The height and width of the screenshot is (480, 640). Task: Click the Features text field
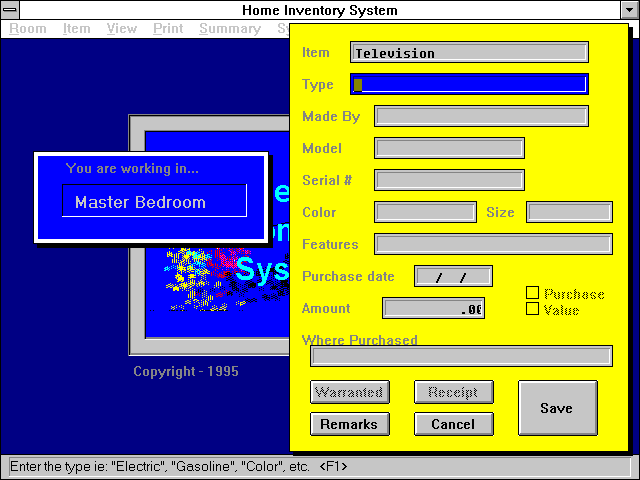493,244
